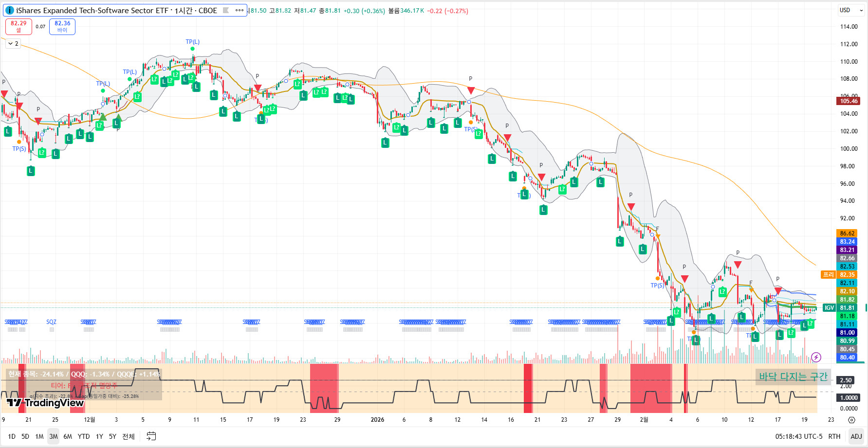Image resolution: width=868 pixels, height=448 pixels.
Task: Select the 전체 (all) time range
Action: (x=129, y=436)
